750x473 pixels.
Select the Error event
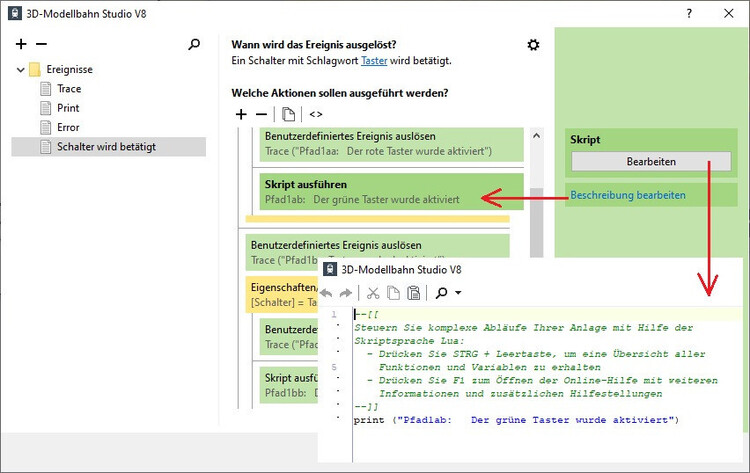coord(68,127)
